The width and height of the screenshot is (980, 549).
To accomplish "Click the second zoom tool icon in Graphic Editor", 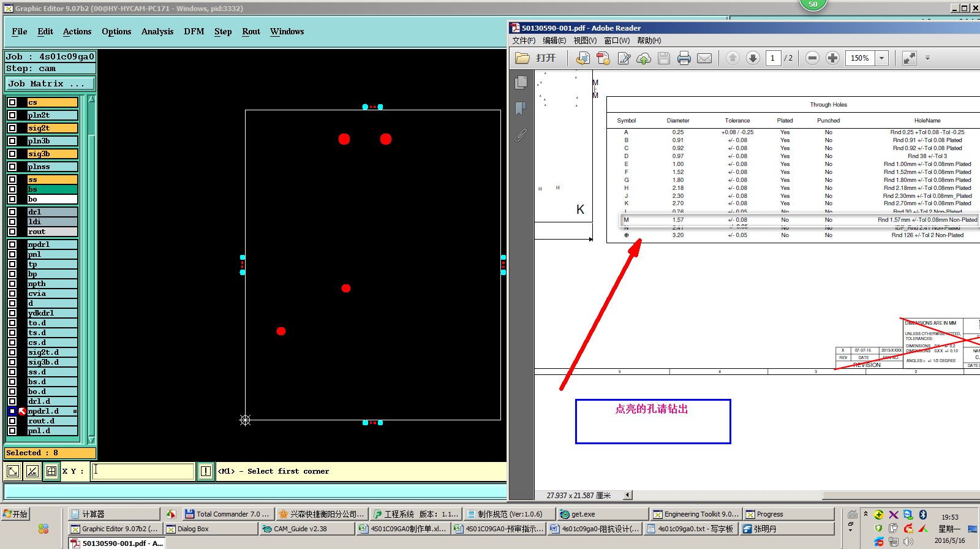I will [32, 471].
